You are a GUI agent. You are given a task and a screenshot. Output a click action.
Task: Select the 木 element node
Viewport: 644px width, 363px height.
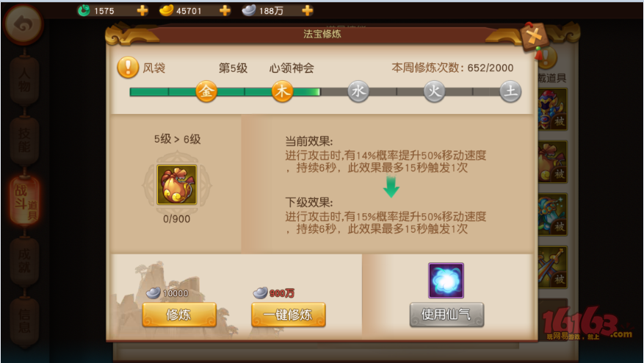[x=282, y=91]
